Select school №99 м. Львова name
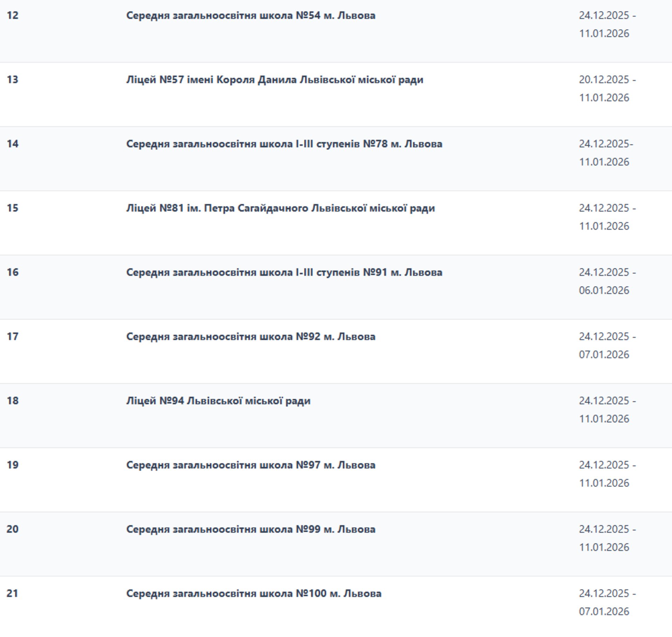 tap(251, 529)
